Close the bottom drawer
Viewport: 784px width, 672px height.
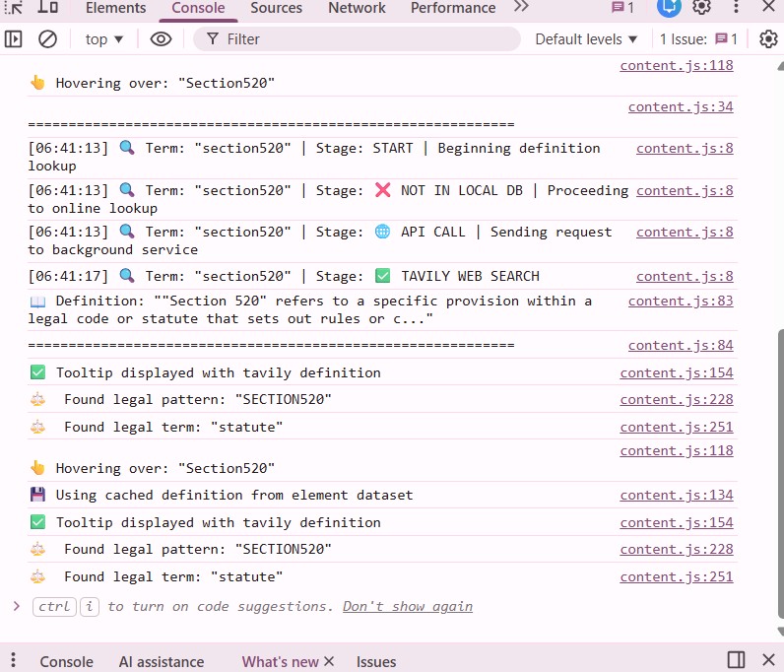coord(768,660)
